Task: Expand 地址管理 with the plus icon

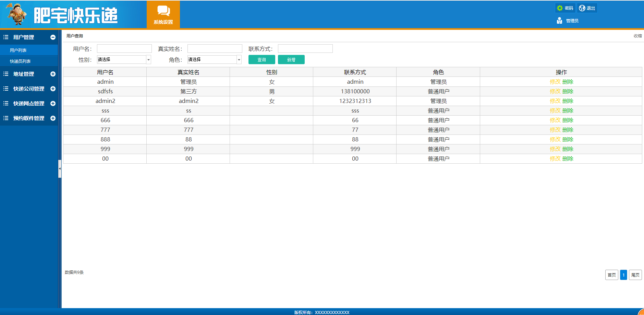Action: click(x=53, y=74)
